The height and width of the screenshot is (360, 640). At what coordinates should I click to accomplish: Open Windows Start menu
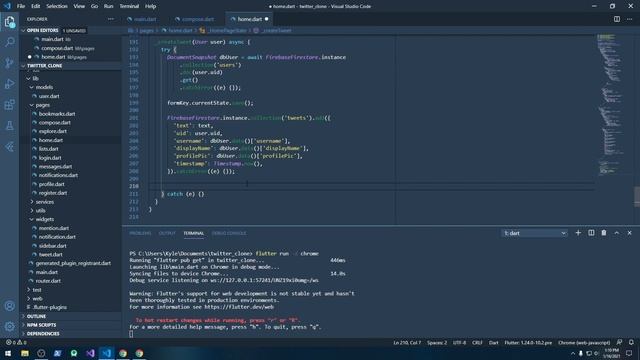(8, 353)
